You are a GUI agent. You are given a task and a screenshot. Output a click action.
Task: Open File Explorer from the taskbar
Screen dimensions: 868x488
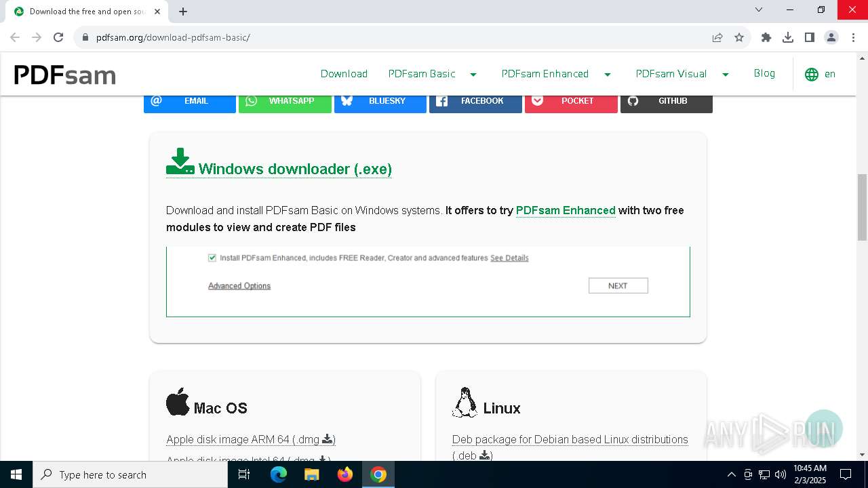(312, 474)
